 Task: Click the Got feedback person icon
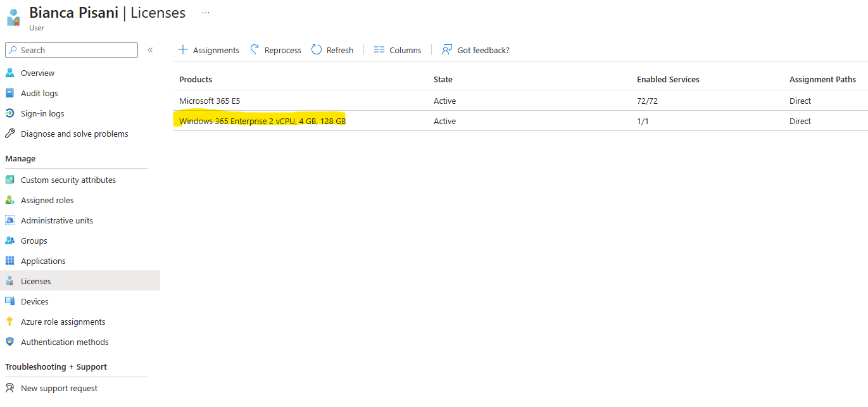[x=447, y=49]
